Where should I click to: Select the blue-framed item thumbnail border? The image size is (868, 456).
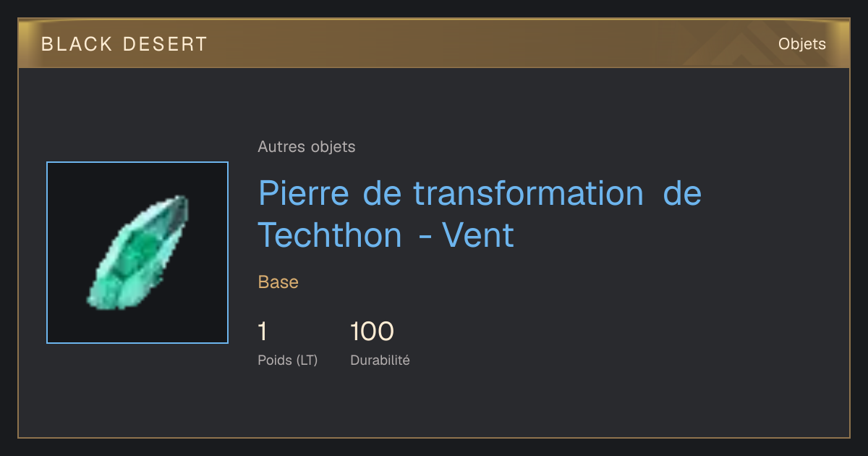pyautogui.click(x=137, y=253)
